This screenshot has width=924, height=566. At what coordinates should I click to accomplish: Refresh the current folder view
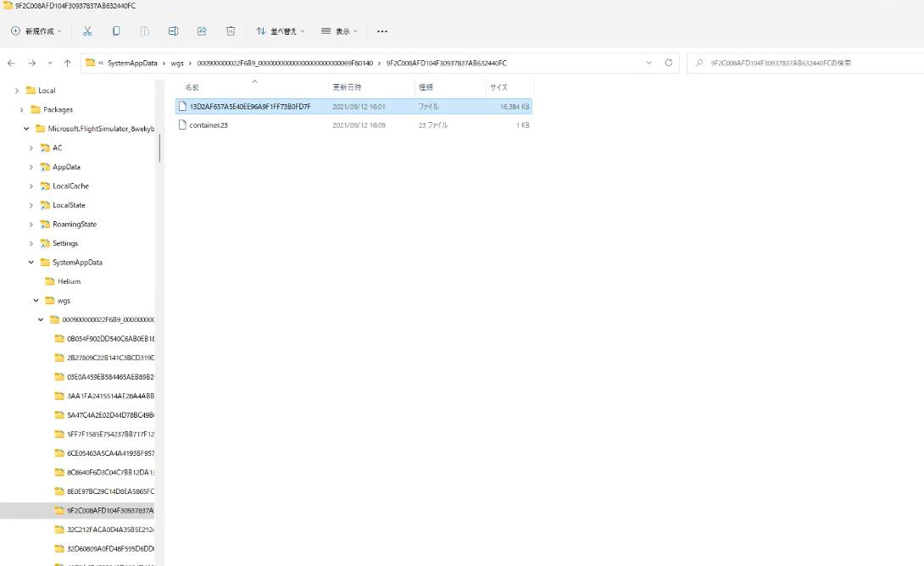coord(668,63)
